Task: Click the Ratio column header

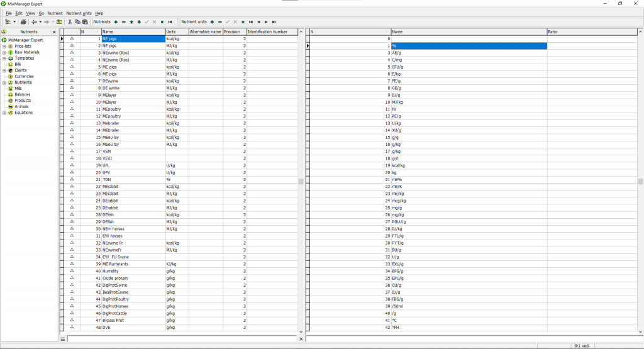Action: (x=592, y=31)
